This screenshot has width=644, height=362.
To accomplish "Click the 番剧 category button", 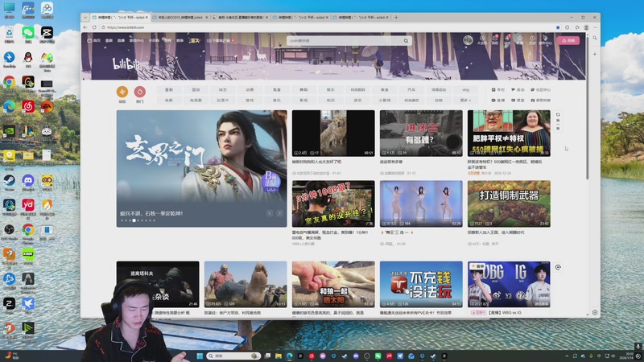I will (x=169, y=89).
